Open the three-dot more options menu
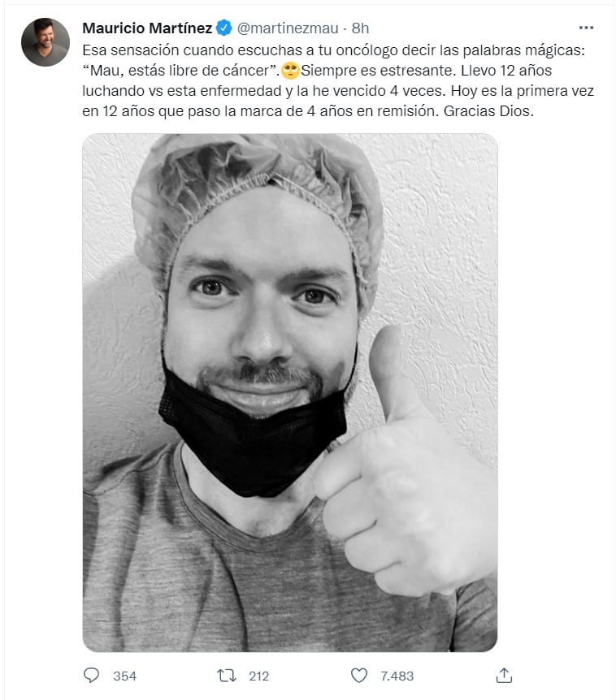 pyautogui.click(x=586, y=28)
